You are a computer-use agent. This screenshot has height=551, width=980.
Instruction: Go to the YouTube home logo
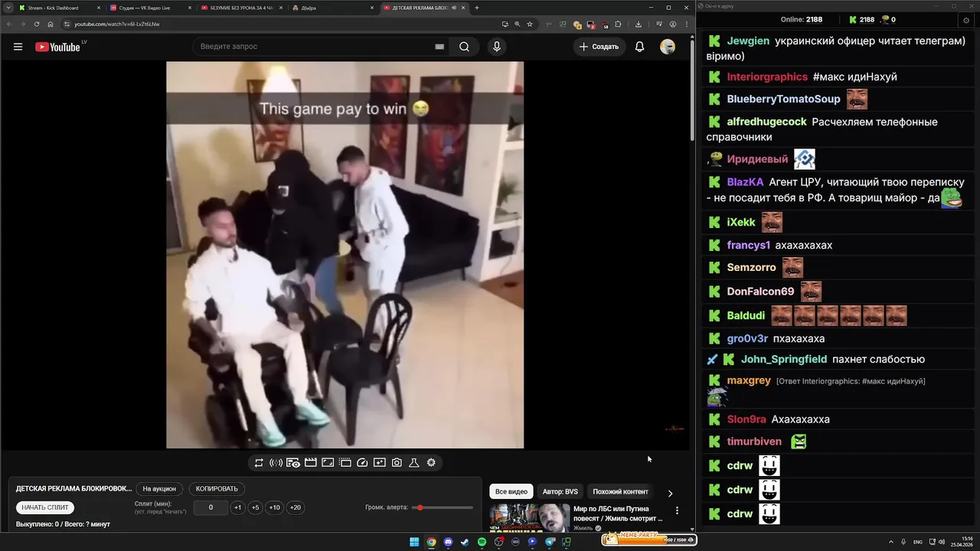[x=57, y=47]
